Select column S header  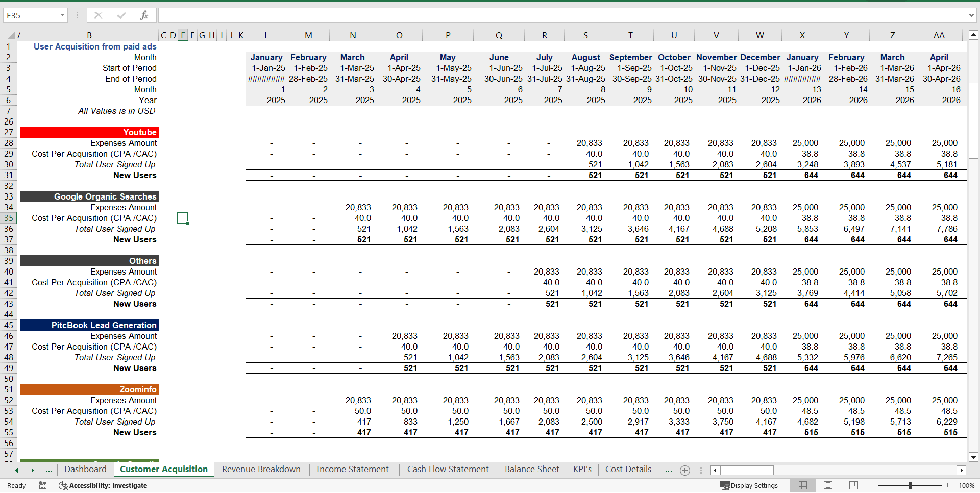pos(585,35)
